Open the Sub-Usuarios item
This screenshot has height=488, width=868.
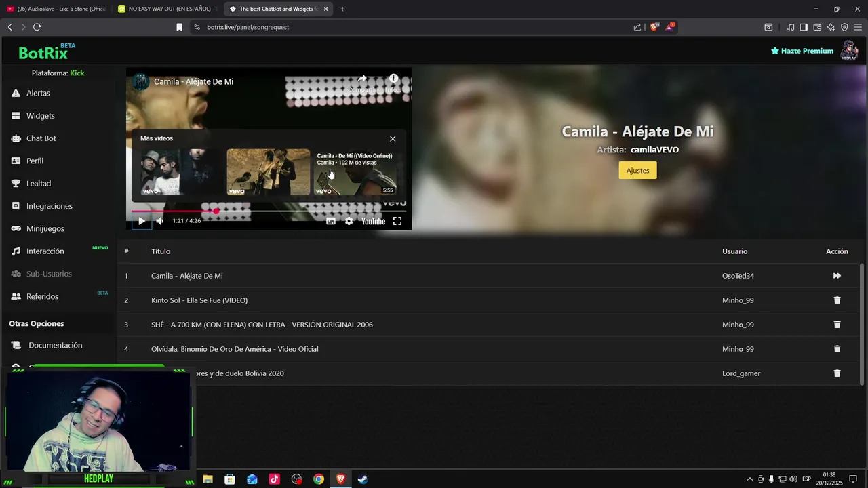click(x=49, y=274)
